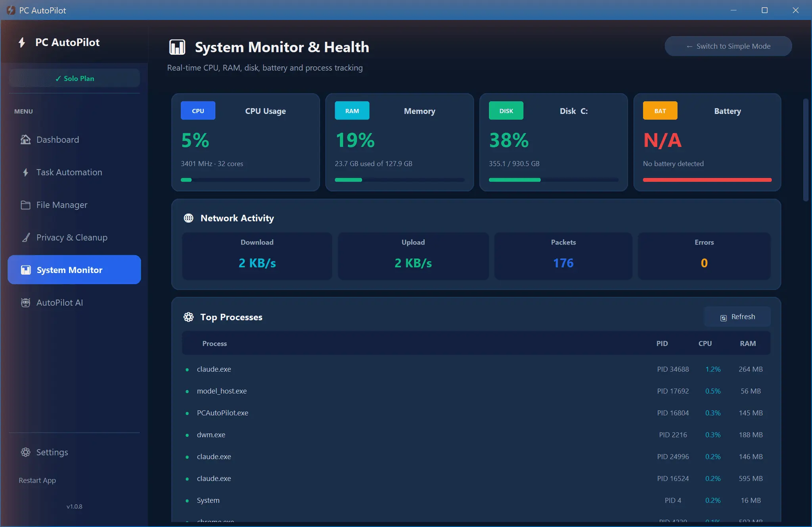Click the Download speed tile
Image resolution: width=812 pixels, height=527 pixels.
[257, 256]
